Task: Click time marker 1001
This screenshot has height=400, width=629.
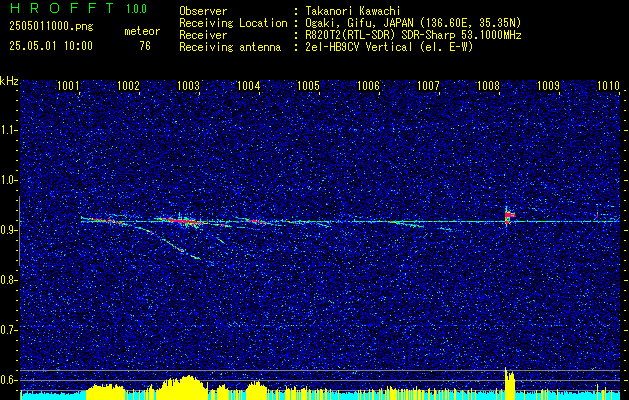Action: pos(68,85)
